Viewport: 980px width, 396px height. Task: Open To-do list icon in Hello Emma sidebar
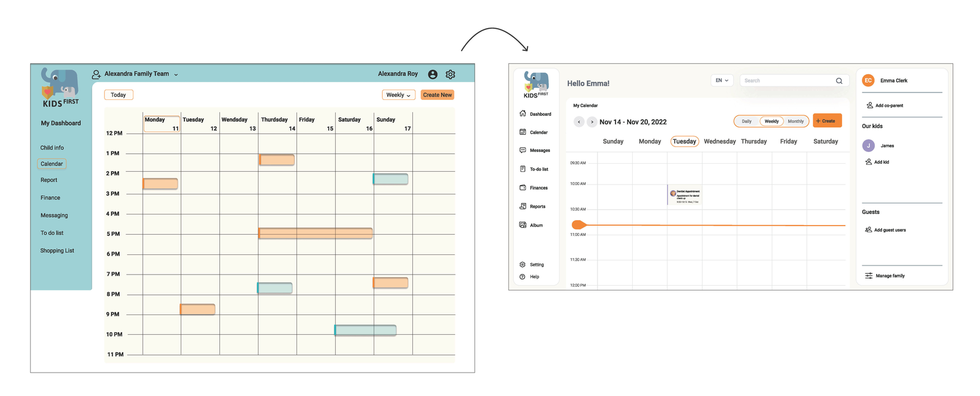(x=522, y=169)
